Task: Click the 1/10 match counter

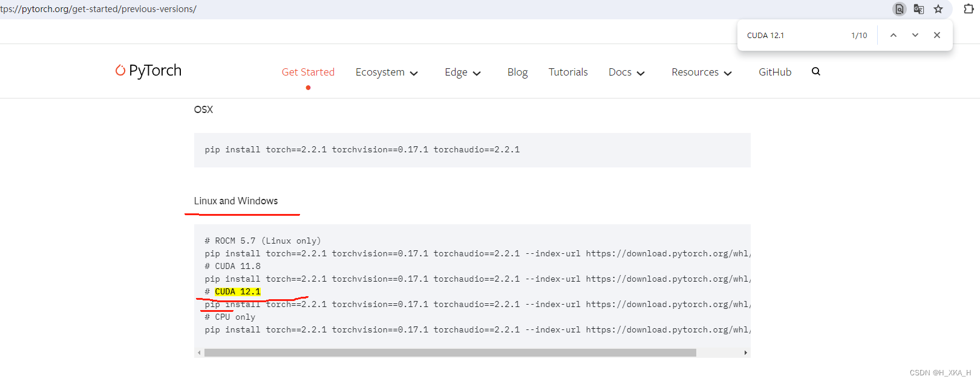Action: (859, 36)
